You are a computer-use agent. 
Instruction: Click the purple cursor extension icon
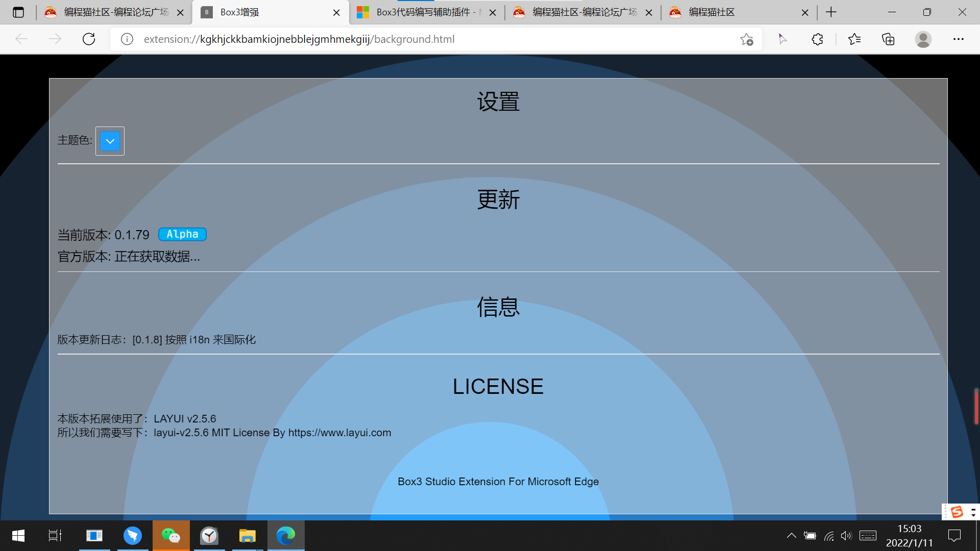tap(782, 39)
